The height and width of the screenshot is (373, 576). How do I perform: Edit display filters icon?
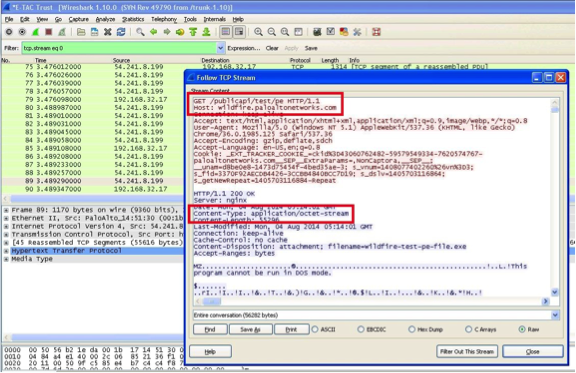click(x=331, y=32)
